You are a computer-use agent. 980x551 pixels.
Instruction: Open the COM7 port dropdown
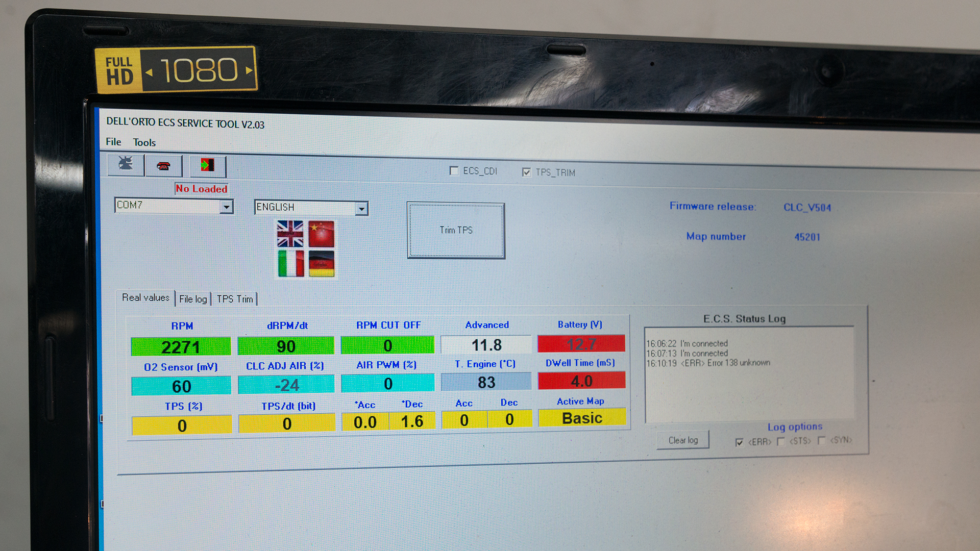click(226, 207)
